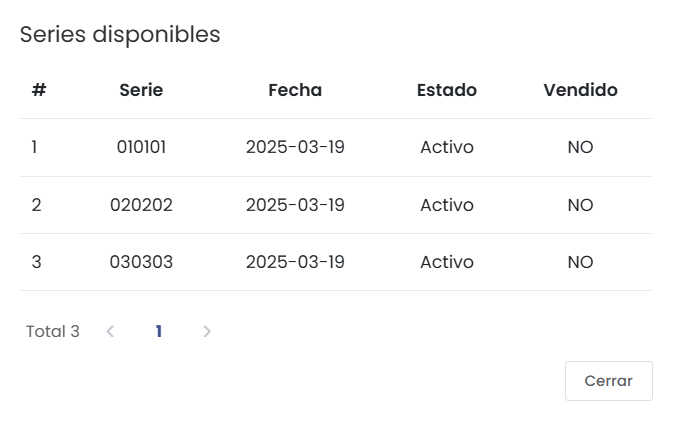Select serie 020202 cell
The width and height of the screenshot is (673, 432).
pos(141,205)
